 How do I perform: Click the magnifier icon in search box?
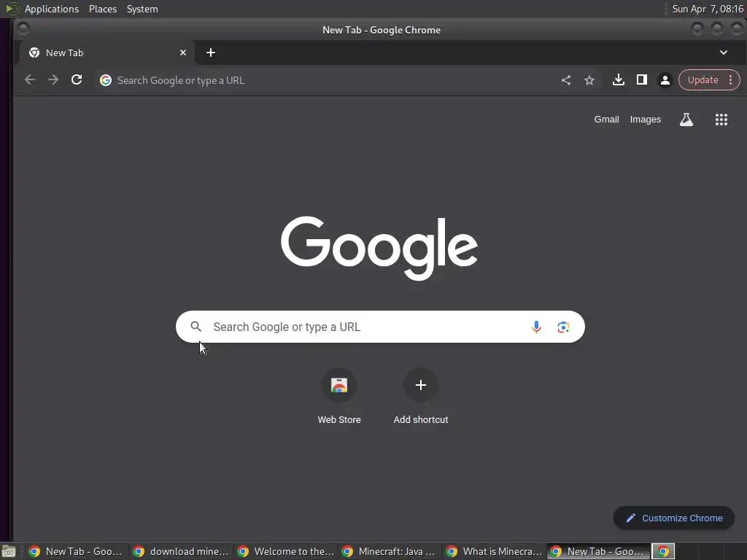(x=196, y=327)
